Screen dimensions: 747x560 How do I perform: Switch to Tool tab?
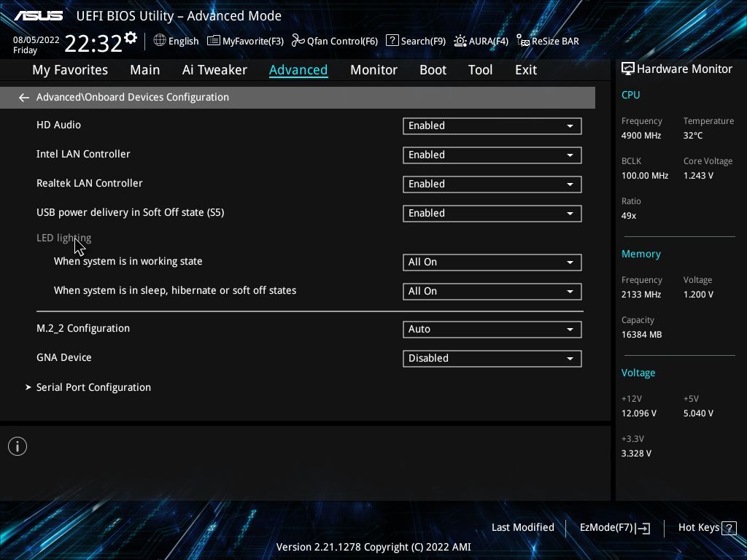click(480, 70)
